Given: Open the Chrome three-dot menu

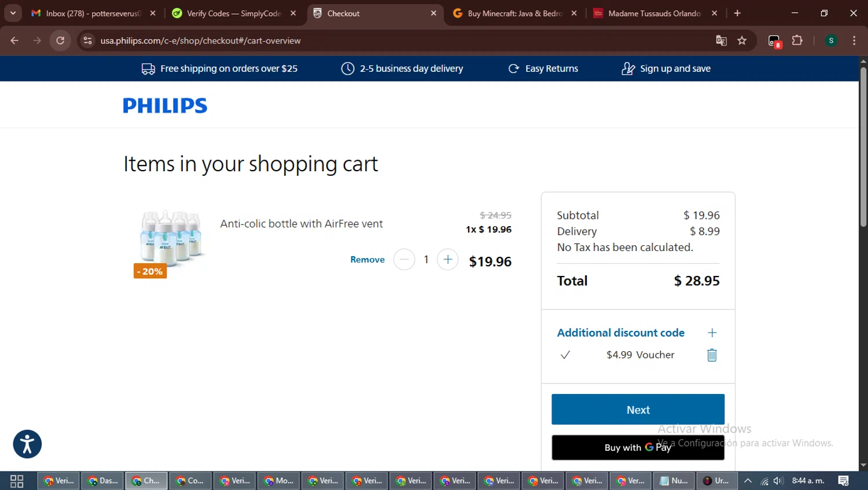Looking at the screenshot, I should (x=854, y=40).
